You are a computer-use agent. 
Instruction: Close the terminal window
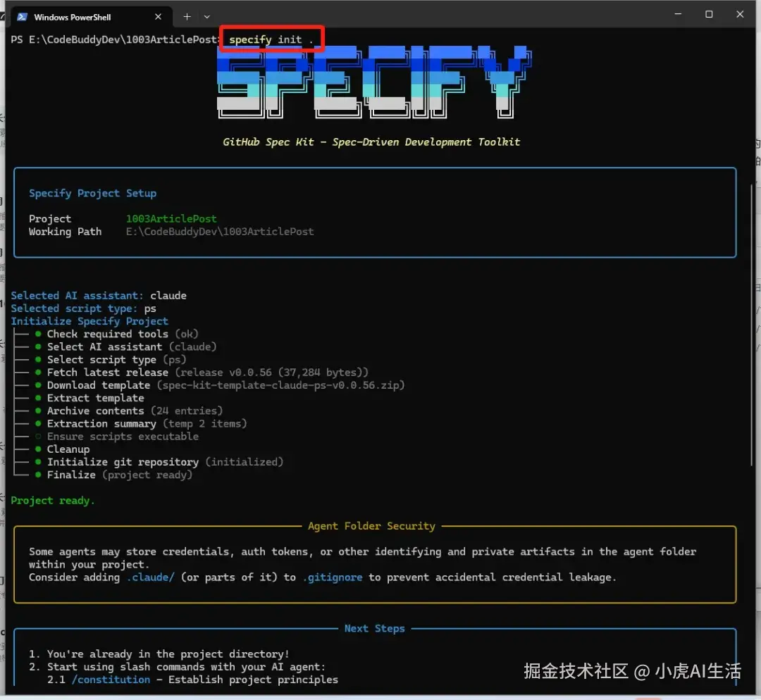pos(740,14)
